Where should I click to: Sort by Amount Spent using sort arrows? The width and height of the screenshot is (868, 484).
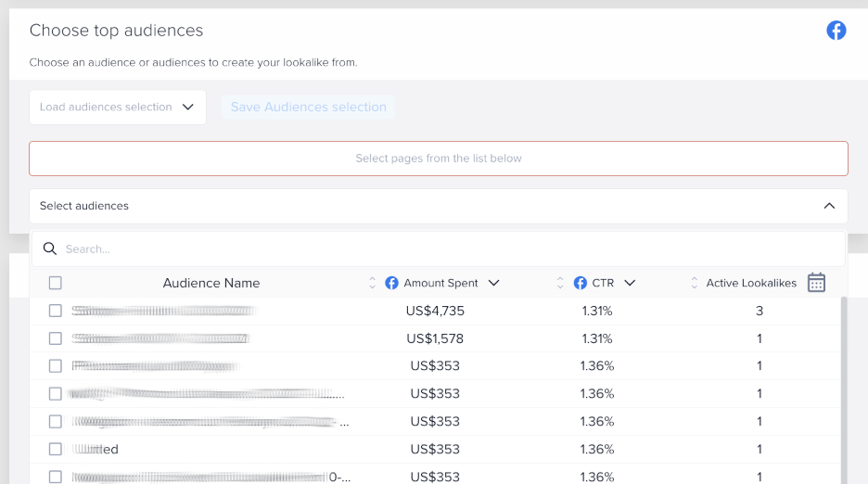click(373, 283)
